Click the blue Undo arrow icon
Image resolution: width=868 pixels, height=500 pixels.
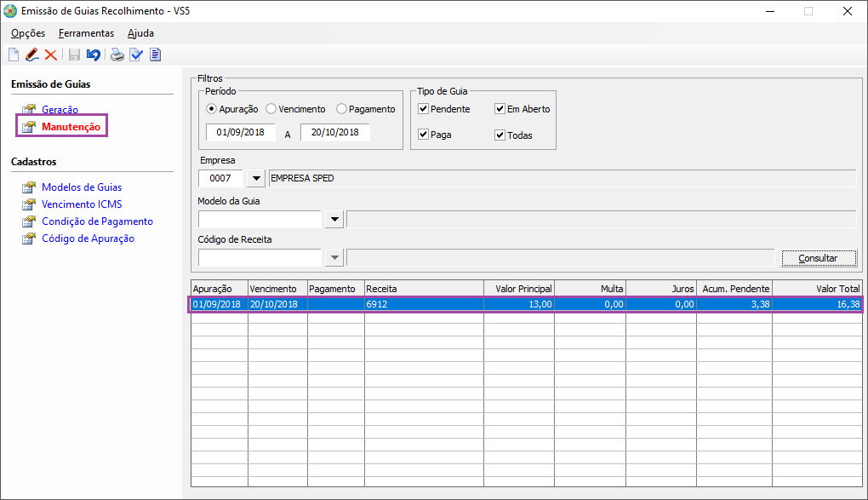(93, 55)
